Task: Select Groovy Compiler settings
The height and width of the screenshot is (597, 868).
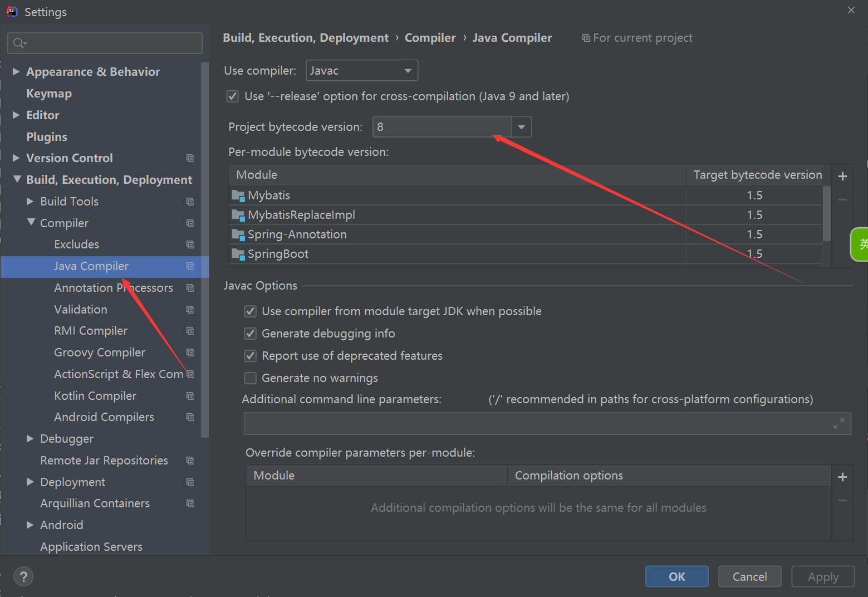Action: coord(100,353)
